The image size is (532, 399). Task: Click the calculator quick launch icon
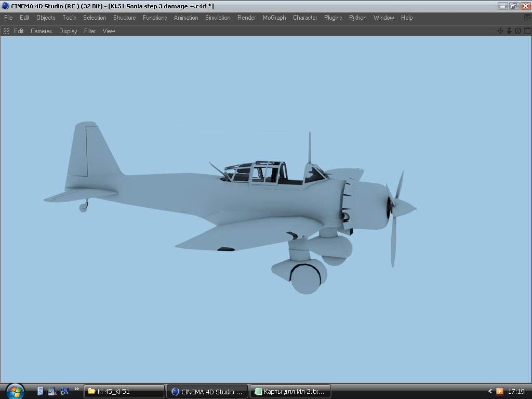click(x=40, y=391)
